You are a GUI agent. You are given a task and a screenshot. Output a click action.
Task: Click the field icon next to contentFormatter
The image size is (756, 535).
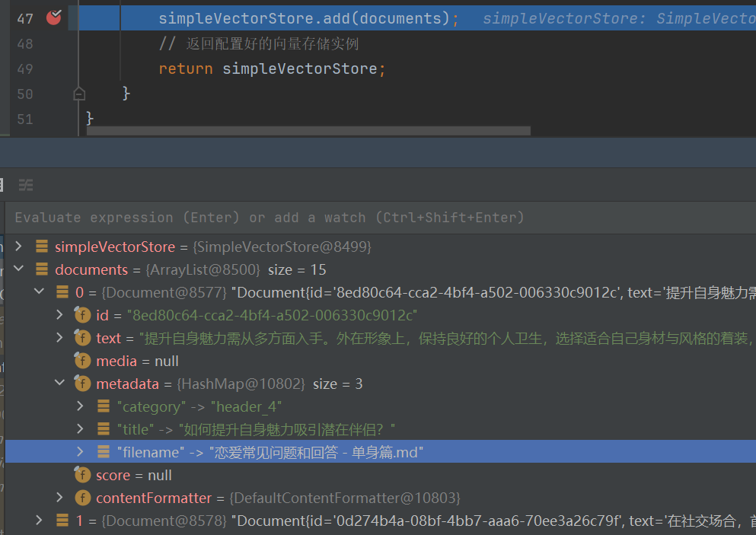pos(82,498)
